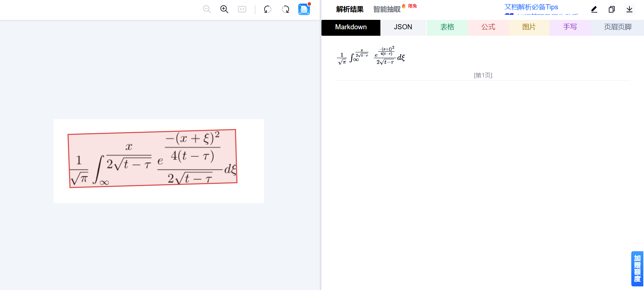Click the 加赠额度 floating button
Screen dimensions: 644x290
637,269
